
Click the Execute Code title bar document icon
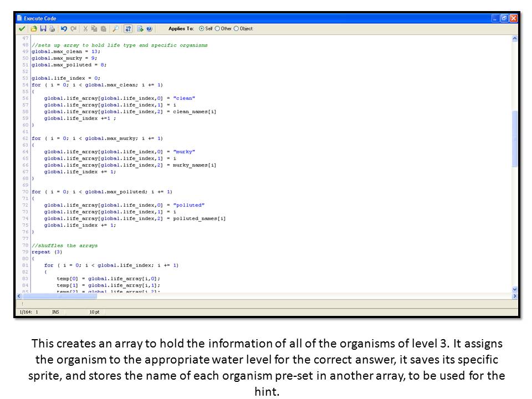tap(19, 18)
